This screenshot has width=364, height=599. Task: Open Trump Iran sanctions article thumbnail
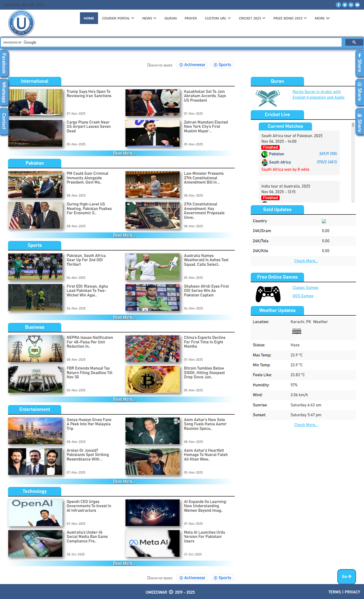pyautogui.click(x=35, y=103)
